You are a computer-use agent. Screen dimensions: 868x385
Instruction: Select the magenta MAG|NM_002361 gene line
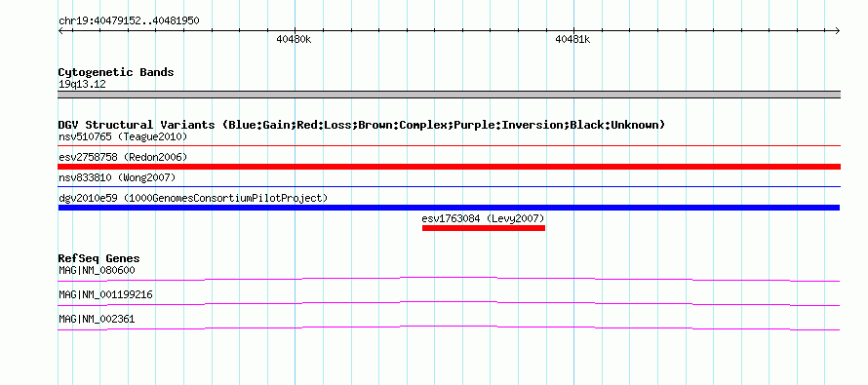449,328
